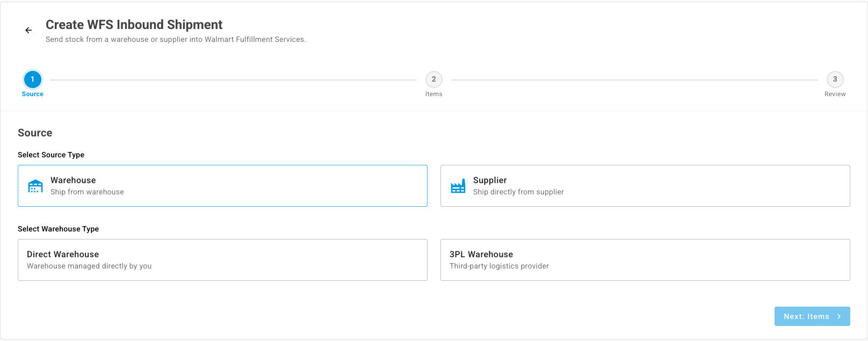Click step 2 circle icon
Viewport: 868px width, 341px height.
pos(434,79)
